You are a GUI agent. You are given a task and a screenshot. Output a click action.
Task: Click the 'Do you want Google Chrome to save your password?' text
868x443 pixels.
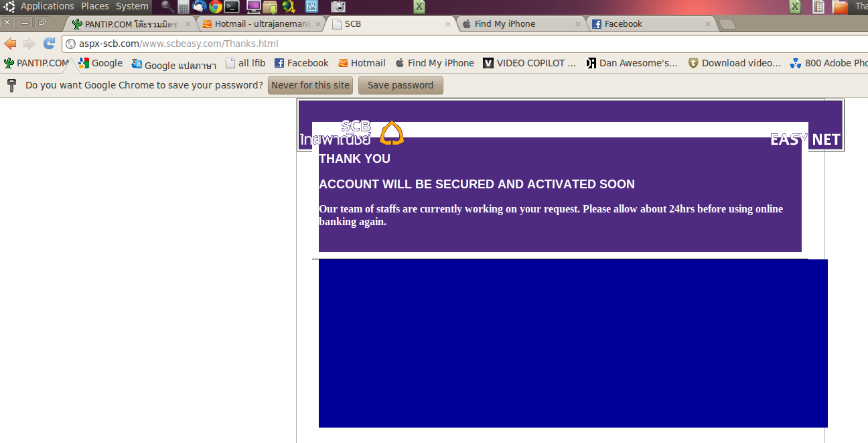click(144, 86)
